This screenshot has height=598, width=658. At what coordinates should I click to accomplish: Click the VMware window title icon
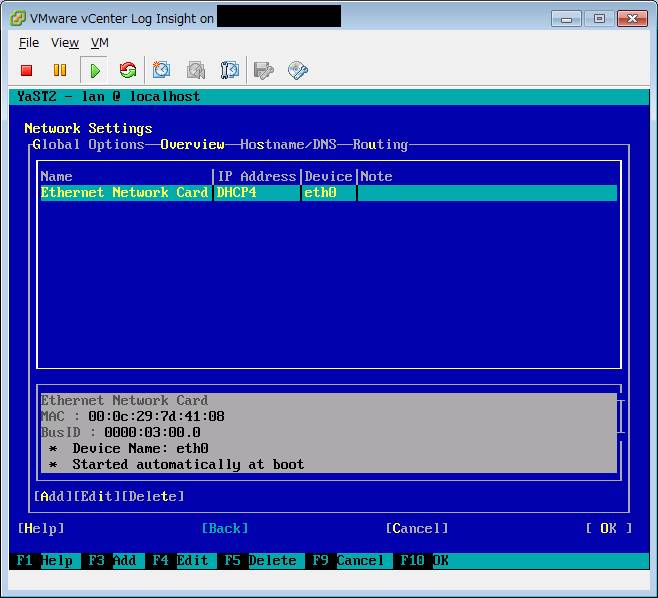[x=17, y=18]
